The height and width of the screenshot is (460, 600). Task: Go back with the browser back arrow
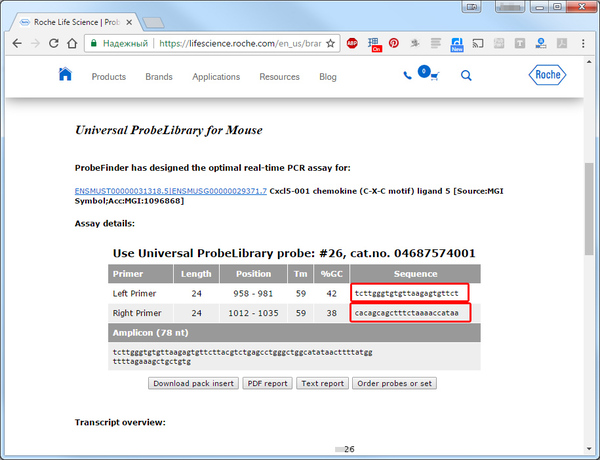[x=17, y=43]
